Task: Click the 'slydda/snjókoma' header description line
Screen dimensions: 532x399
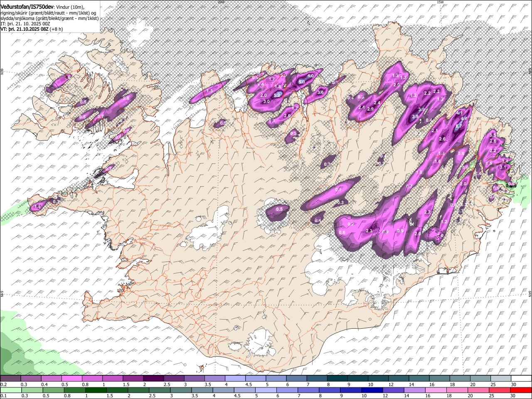Action: click(x=49, y=18)
